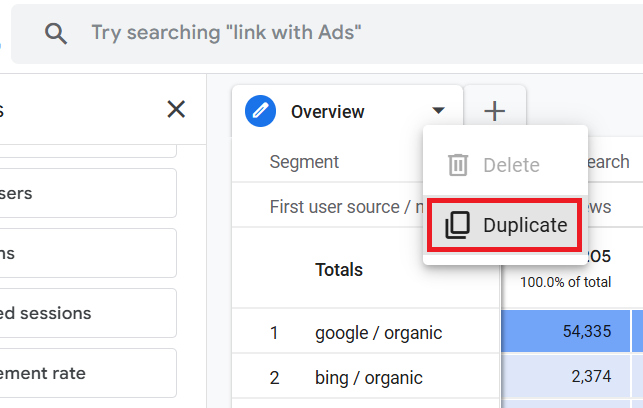Screen dimensions: 643x408
Task: Click the trash can icon beside Delete
Action: pyautogui.click(x=458, y=165)
